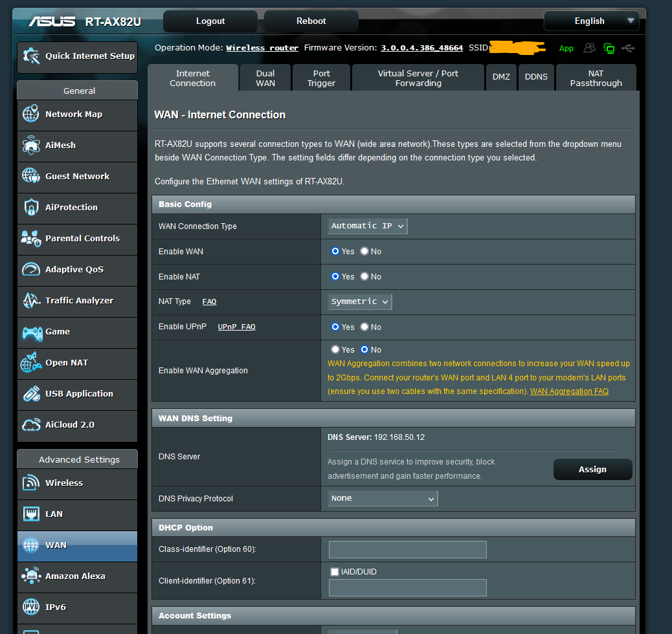
Task: Click the Assign DNS server button
Action: [592, 470]
